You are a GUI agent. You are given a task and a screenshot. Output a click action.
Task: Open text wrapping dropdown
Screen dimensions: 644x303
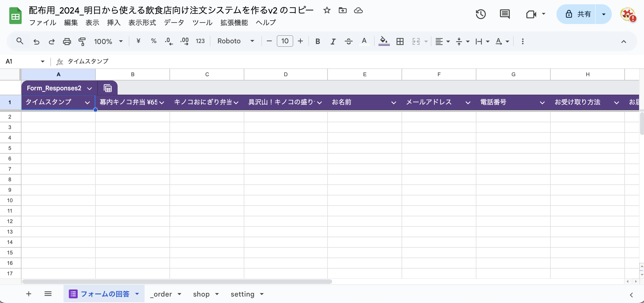click(x=482, y=41)
